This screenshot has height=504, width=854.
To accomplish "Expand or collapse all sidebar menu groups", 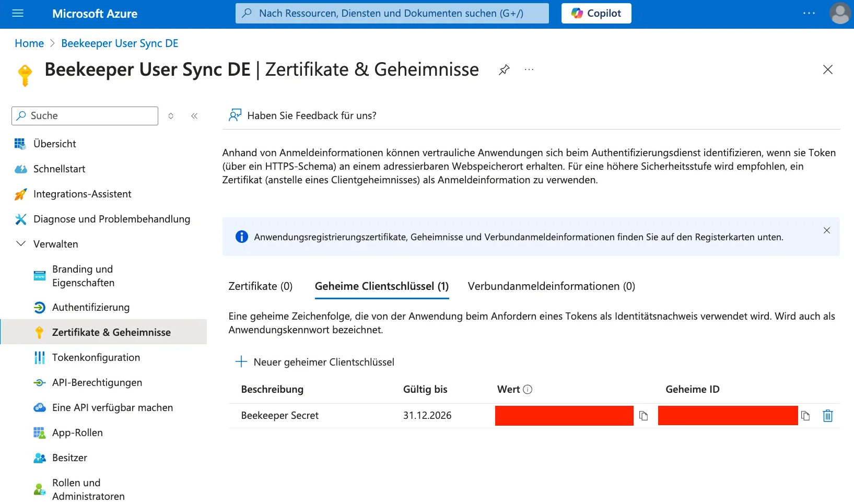I will click(x=171, y=116).
